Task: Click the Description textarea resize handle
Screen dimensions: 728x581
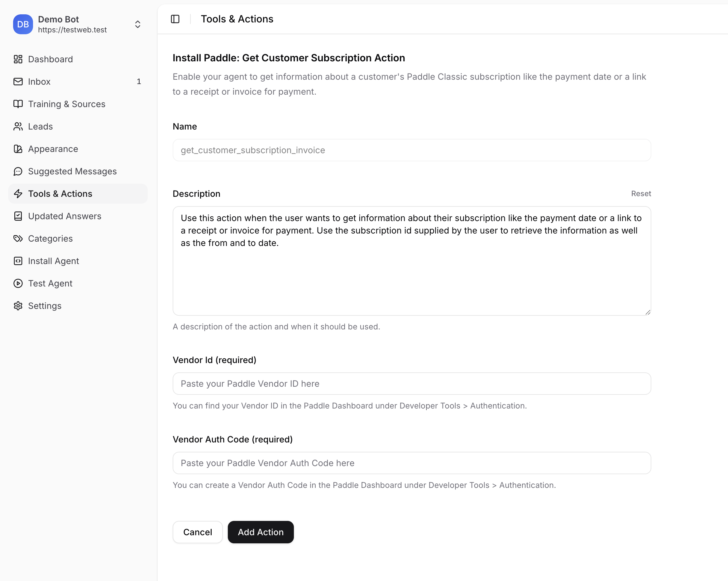Action: pos(647,312)
